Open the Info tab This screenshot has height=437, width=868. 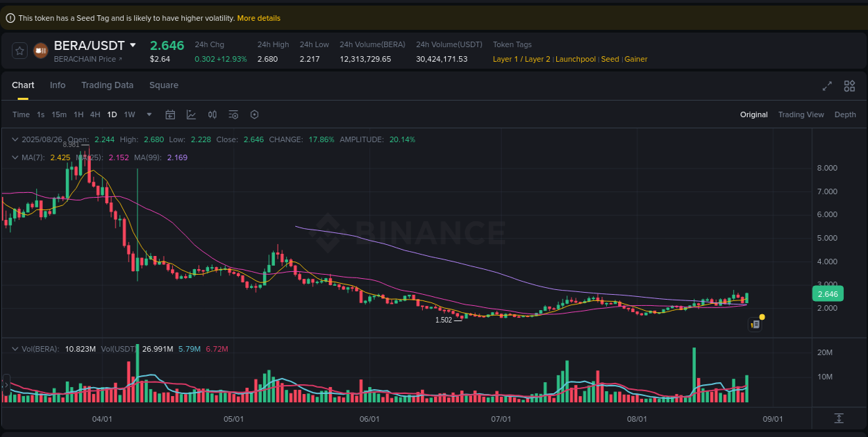coord(58,85)
